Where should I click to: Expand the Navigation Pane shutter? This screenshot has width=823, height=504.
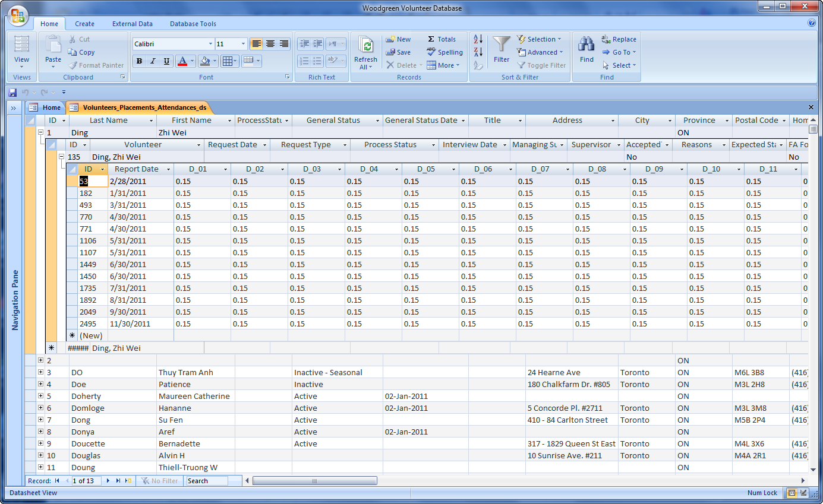pos(13,107)
